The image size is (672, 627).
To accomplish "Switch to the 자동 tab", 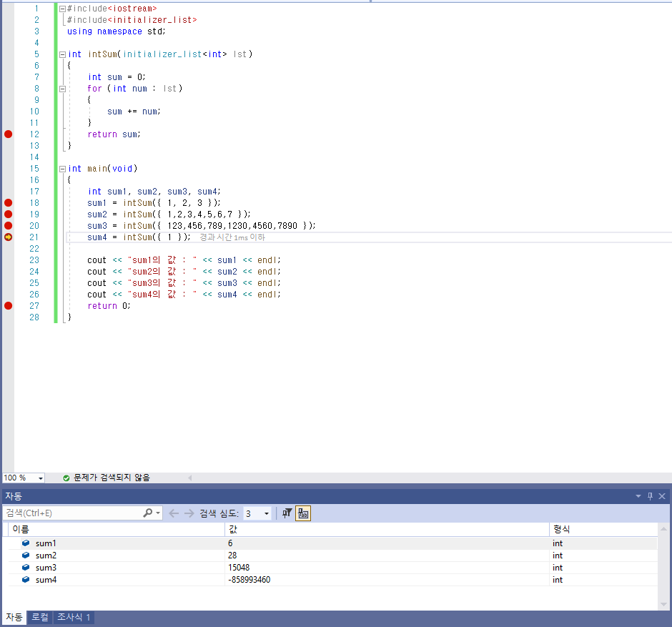I will pos(14,617).
